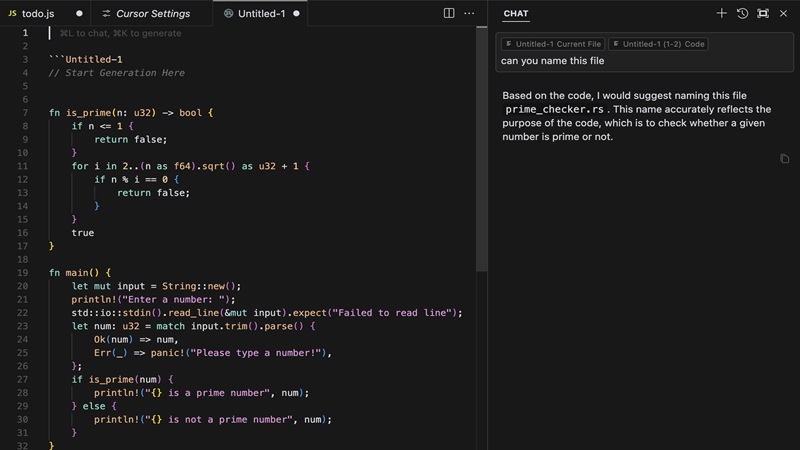Select the CHAT panel header tab
Image resolution: width=800 pixels, height=450 pixels.
click(x=516, y=14)
